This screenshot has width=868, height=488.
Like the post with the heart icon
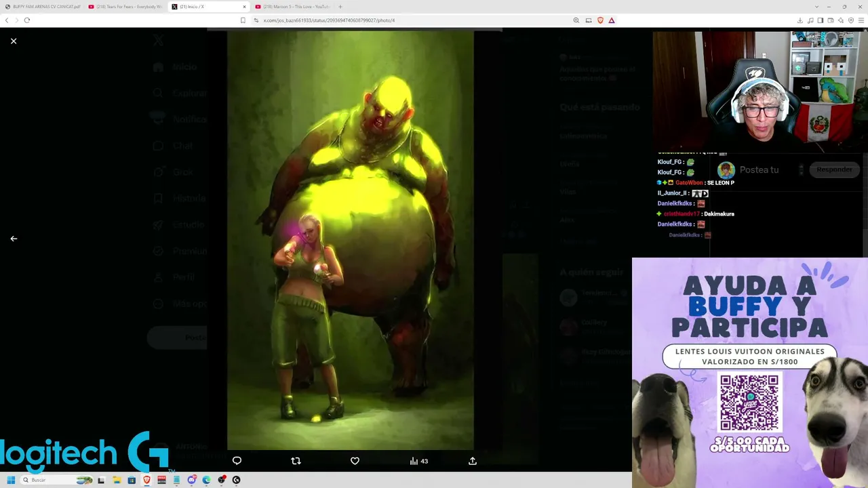click(x=355, y=461)
